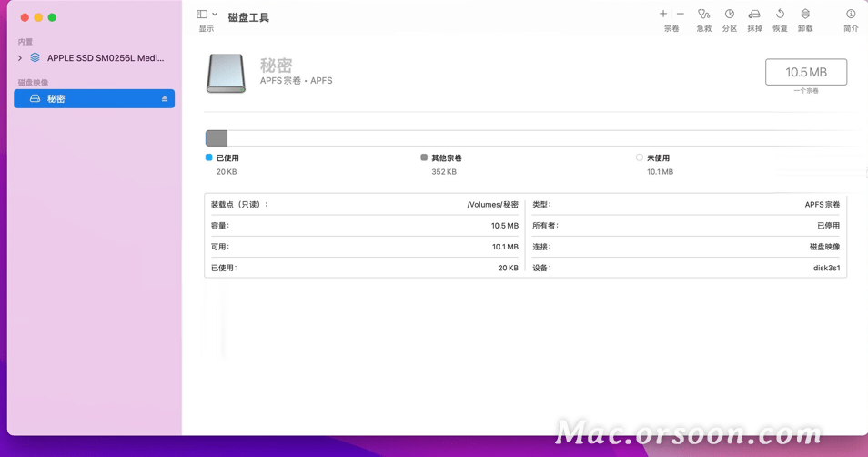Open the display (显示) options dropdown arrow
This screenshot has width=868, height=457.
coord(215,15)
